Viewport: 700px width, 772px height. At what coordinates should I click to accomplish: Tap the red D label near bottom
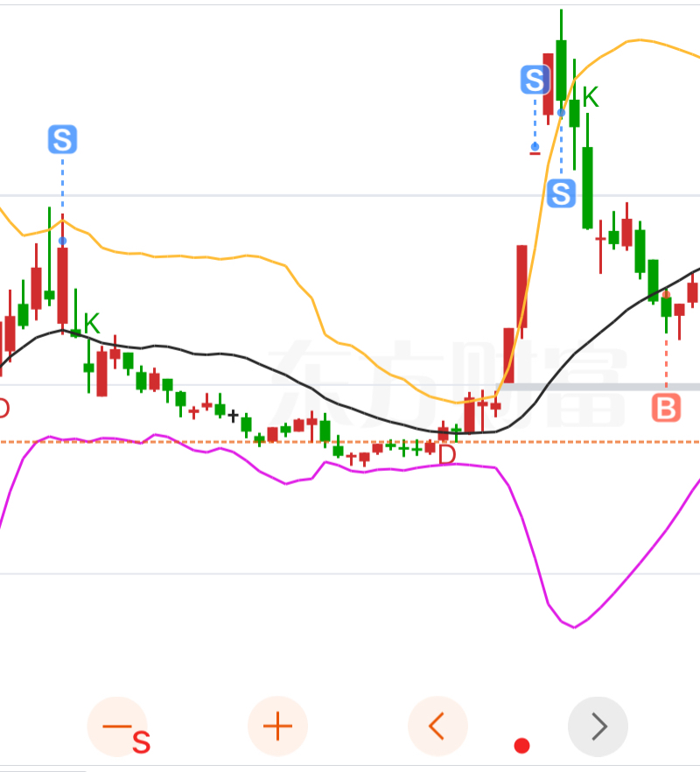[447, 455]
